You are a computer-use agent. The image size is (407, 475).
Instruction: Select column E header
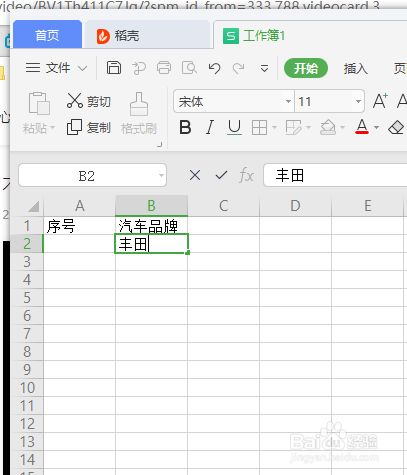367,206
